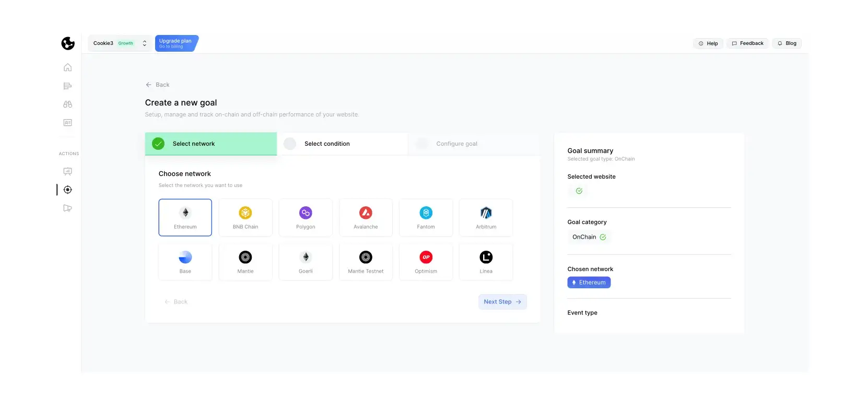This screenshot has width=868, height=398.
Task: Open the goals target icon in sidebar
Action: pos(67,190)
